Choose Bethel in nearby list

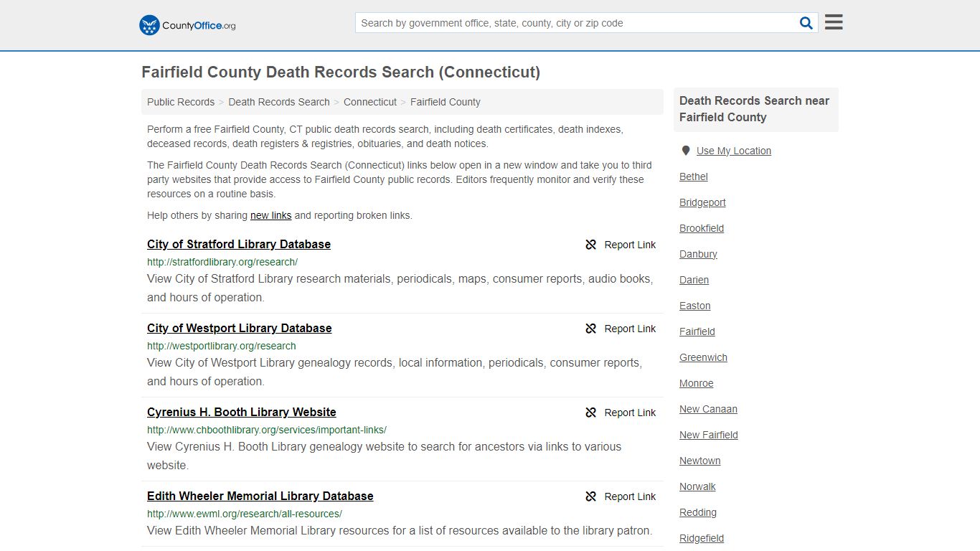pos(694,176)
